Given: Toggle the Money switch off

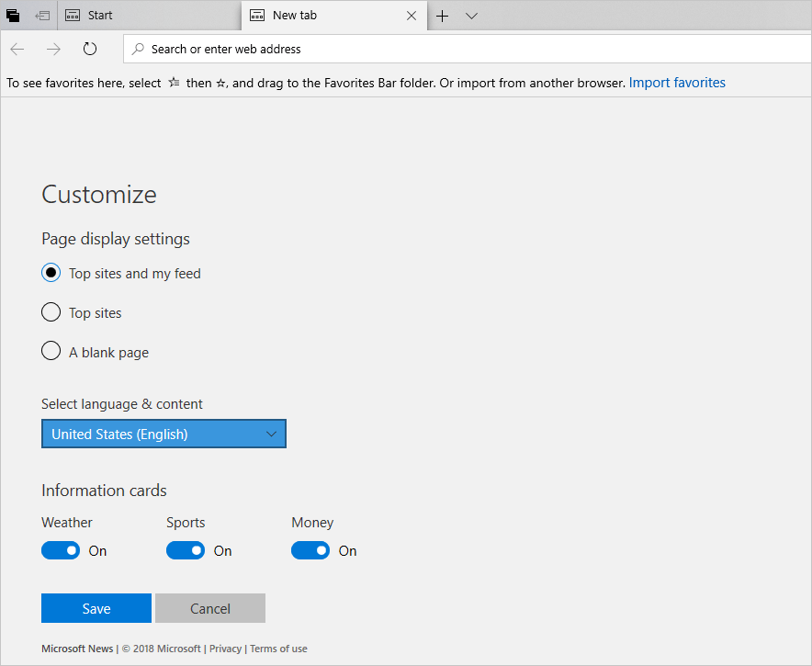Looking at the screenshot, I should coord(310,550).
